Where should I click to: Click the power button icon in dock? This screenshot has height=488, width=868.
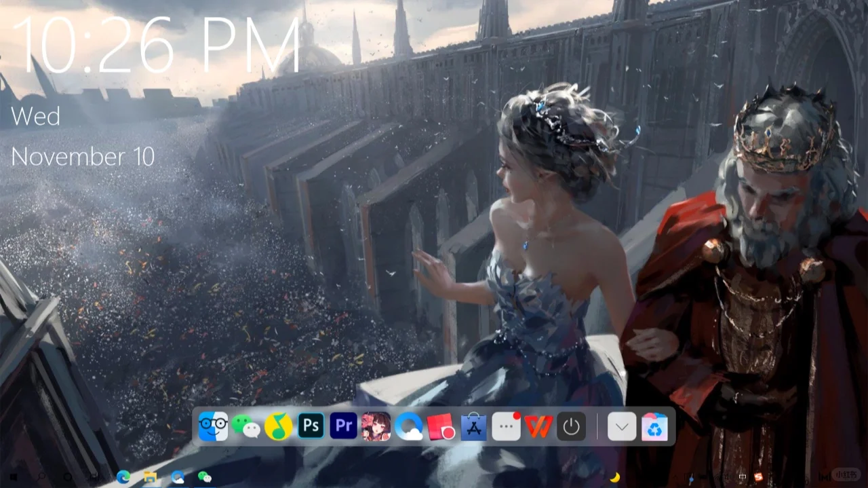tap(571, 426)
